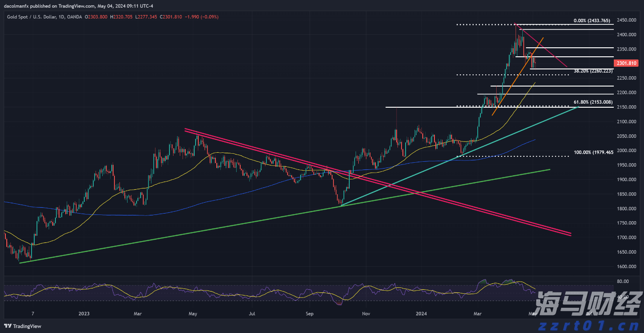Select the 38.20% (2260.223) Fibonacci label
644x333 pixels.
[x=593, y=71]
